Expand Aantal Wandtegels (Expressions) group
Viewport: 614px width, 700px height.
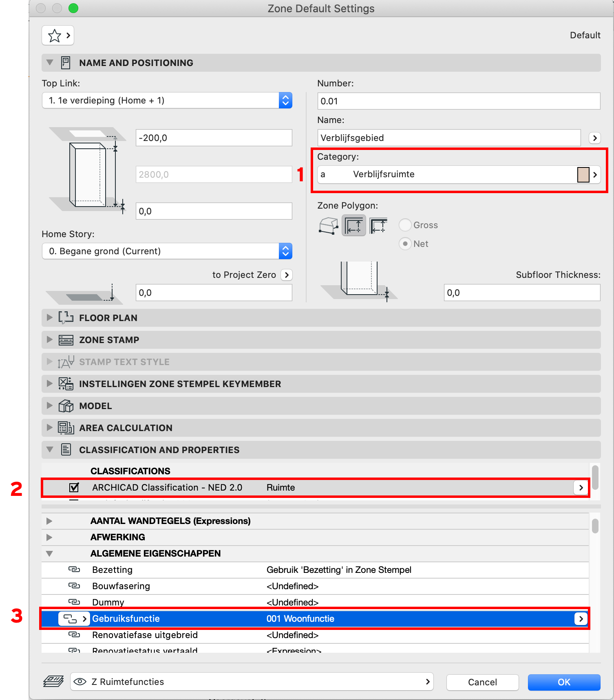49,521
